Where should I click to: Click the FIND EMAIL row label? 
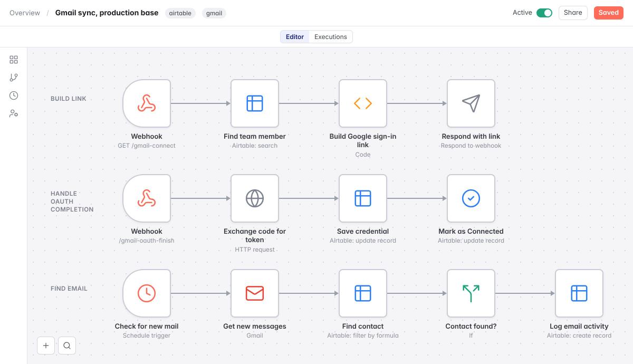tap(69, 289)
